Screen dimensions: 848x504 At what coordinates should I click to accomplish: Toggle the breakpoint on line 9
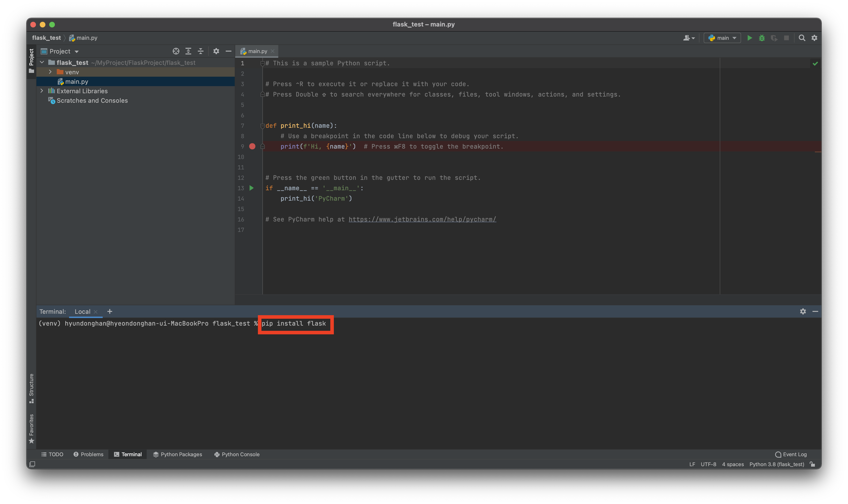[252, 146]
